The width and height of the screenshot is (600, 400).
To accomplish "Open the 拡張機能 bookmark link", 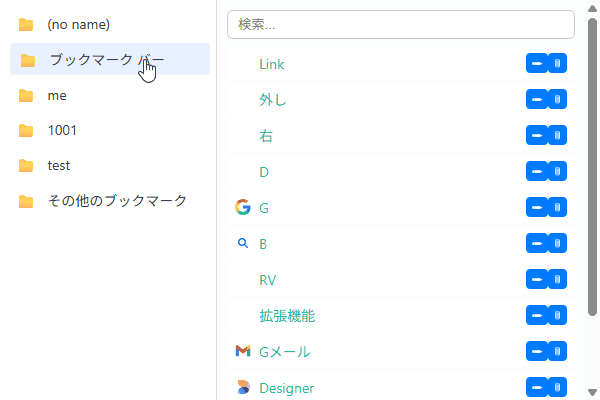I will click(287, 316).
